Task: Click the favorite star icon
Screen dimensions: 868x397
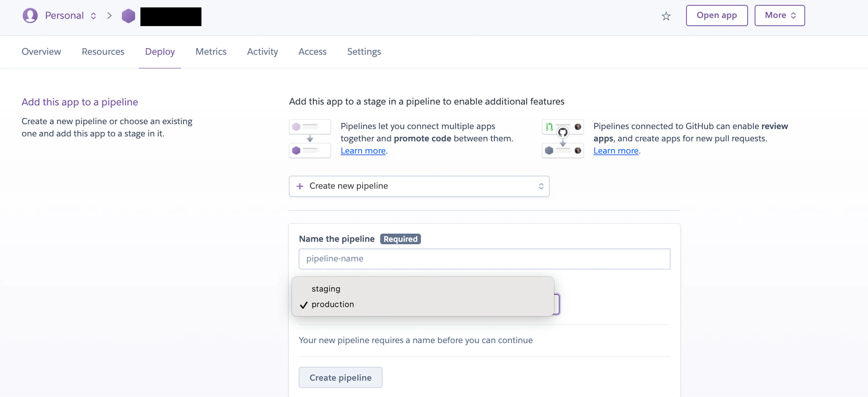Action: tap(666, 16)
